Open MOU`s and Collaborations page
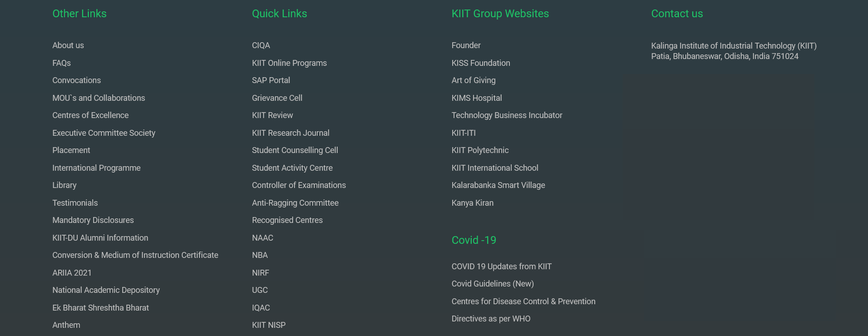This screenshot has height=336, width=868. click(x=99, y=98)
